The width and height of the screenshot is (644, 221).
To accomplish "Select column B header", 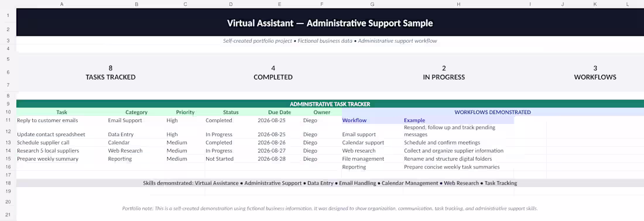I will 136,4.
